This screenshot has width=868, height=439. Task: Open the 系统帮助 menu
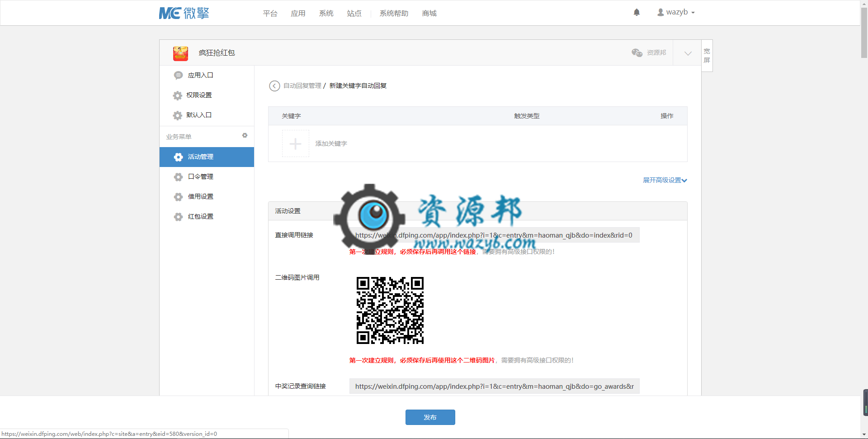tap(394, 14)
